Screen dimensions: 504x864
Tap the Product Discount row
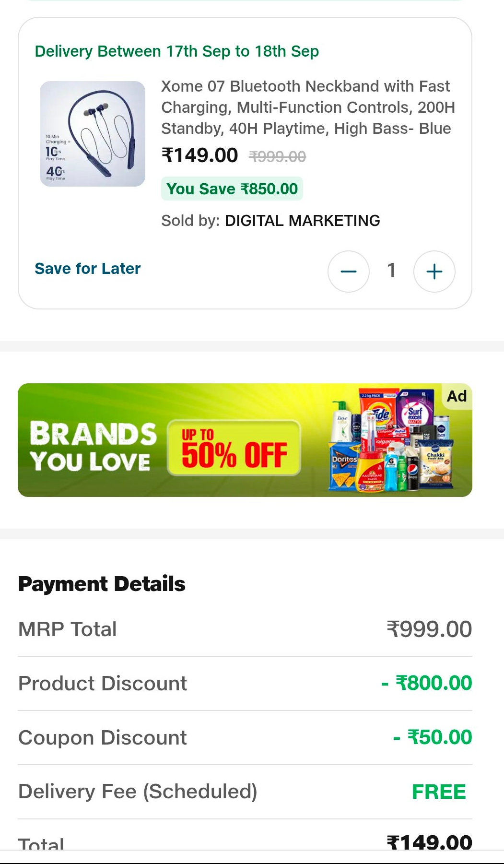[245, 683]
